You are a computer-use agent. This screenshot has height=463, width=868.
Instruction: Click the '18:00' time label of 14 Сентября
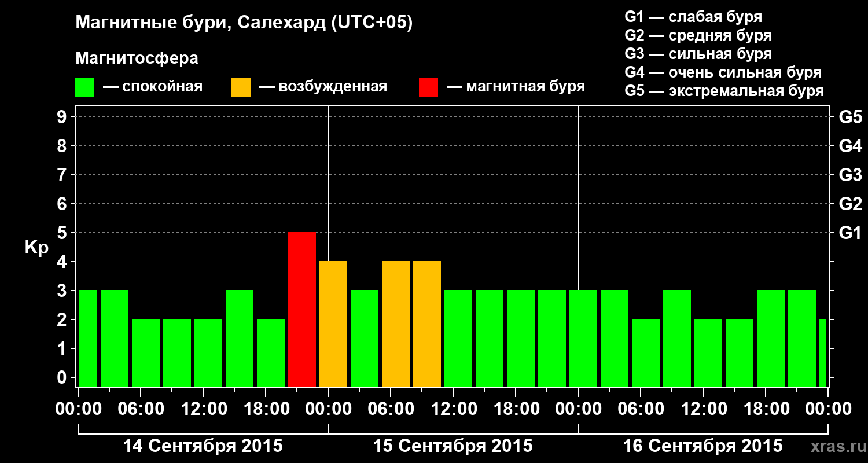[x=266, y=409]
